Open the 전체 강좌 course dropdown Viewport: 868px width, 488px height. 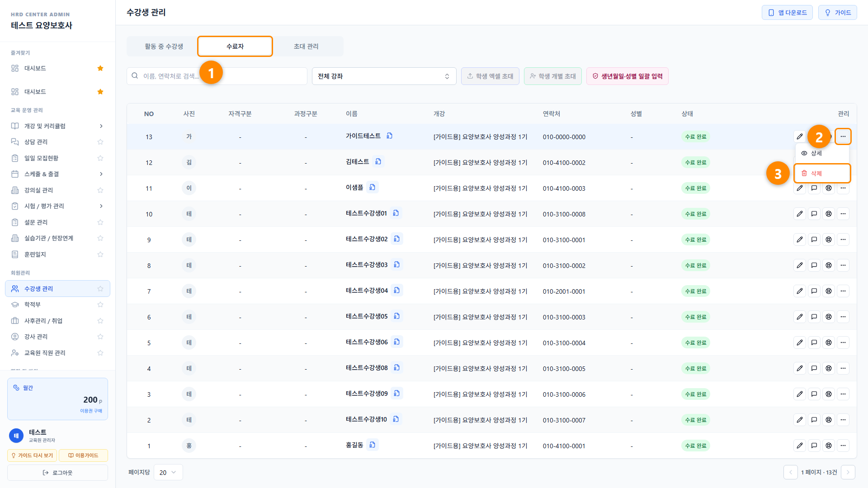pos(384,76)
